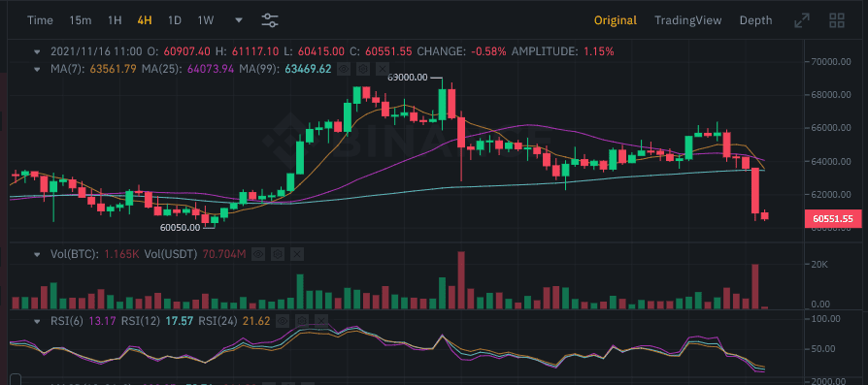Collapse the RSI(6) indicator legend
868x385 pixels.
(37, 321)
